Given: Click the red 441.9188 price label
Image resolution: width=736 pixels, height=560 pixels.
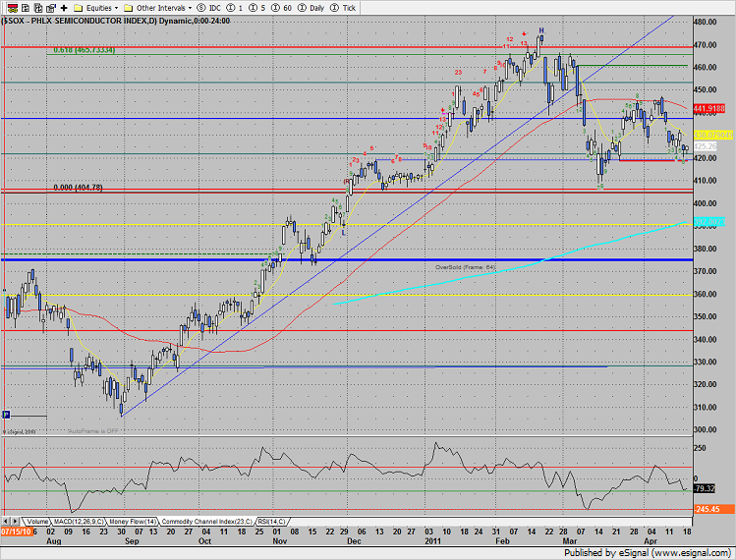Looking at the screenshot, I should (x=709, y=108).
